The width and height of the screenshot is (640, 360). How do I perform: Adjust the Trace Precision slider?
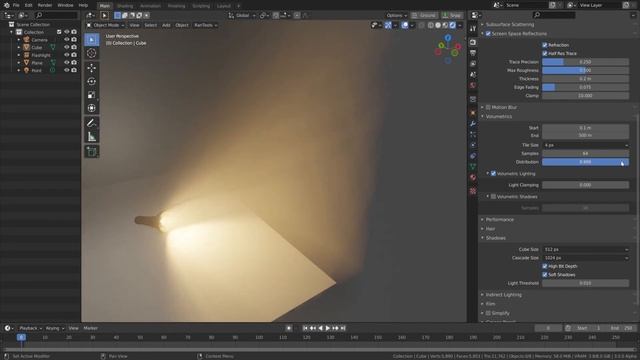click(585, 62)
